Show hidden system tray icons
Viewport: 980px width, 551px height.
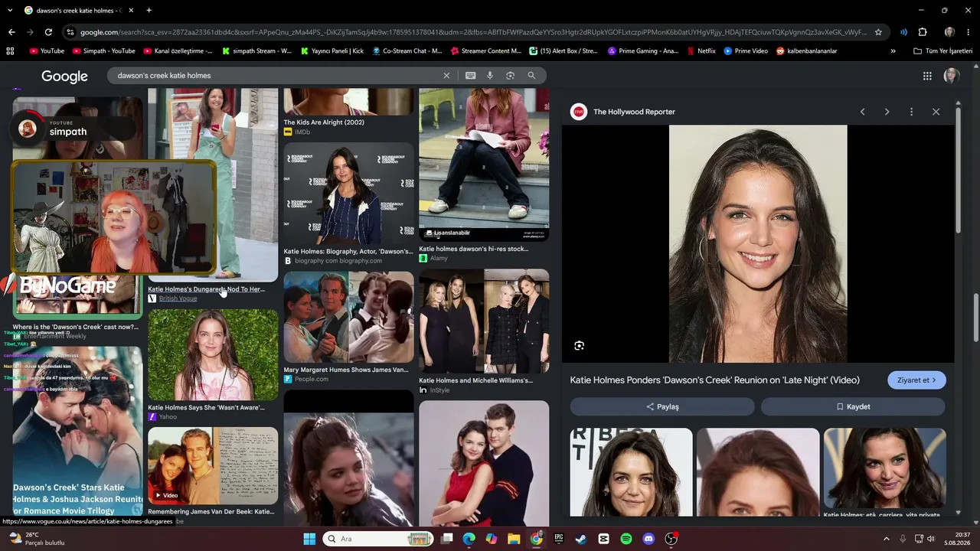886,539
